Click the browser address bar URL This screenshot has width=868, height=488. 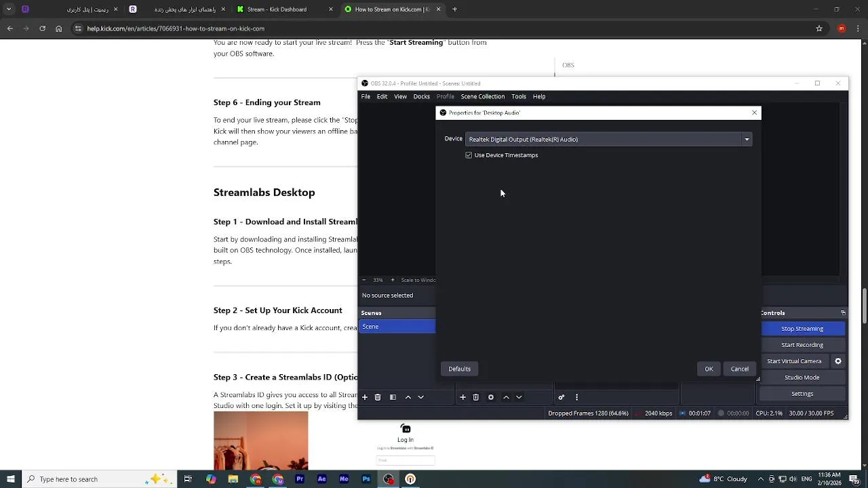[176, 28]
